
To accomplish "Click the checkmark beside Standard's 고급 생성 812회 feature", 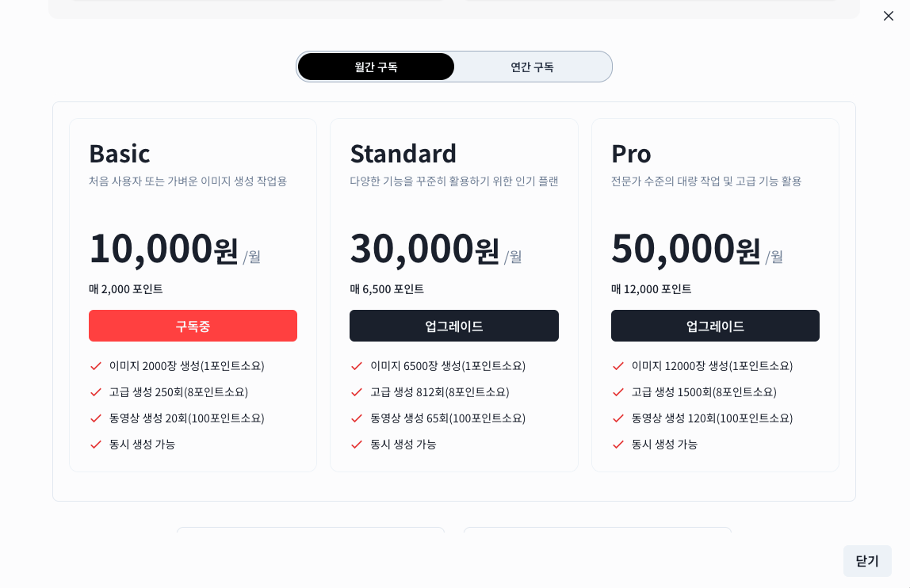I will (x=357, y=392).
